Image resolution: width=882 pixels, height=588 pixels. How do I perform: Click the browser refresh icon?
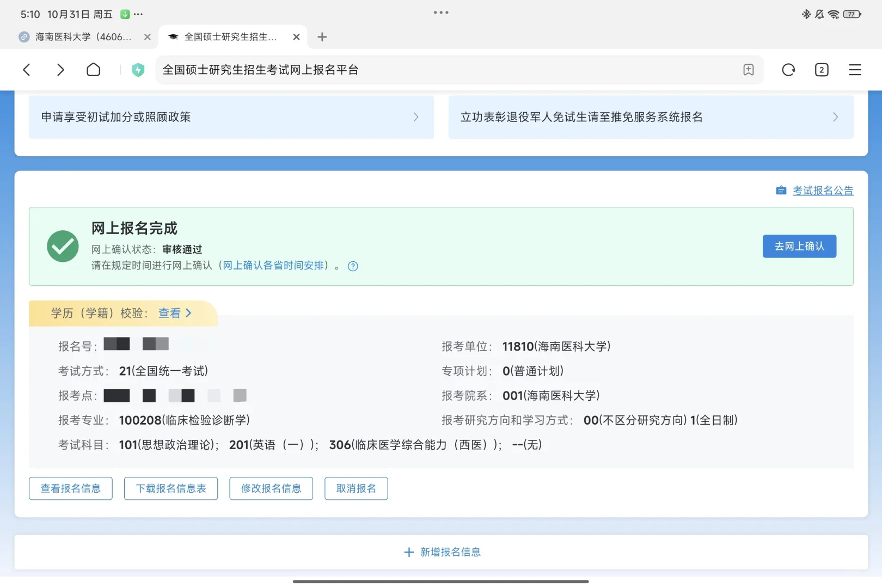[788, 70]
